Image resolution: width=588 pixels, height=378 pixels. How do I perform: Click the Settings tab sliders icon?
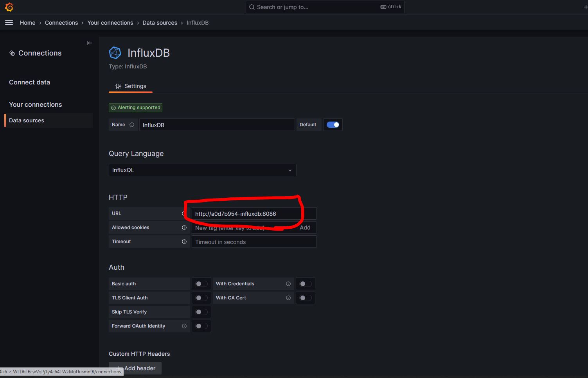pyautogui.click(x=118, y=86)
